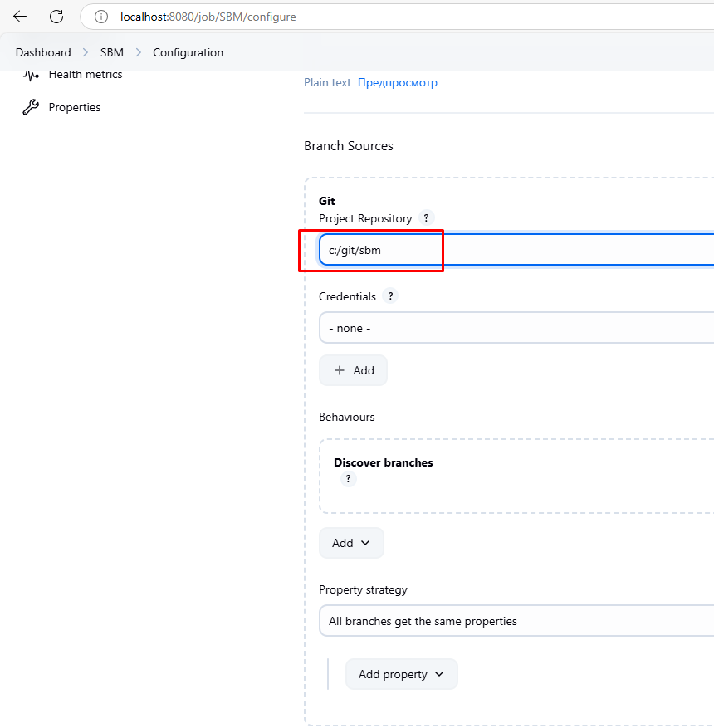Viewport: 714px width, 728px height.
Task: Reload the page with refresh icon
Action: pos(56,17)
